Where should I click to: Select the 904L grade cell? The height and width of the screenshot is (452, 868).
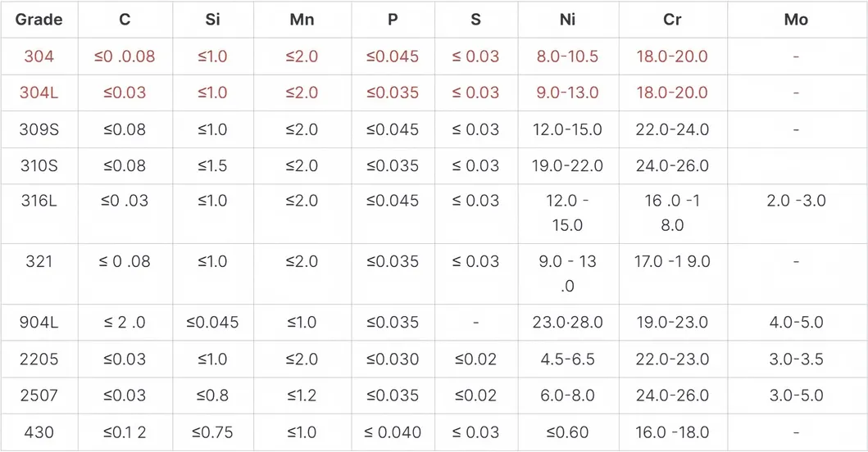39,323
